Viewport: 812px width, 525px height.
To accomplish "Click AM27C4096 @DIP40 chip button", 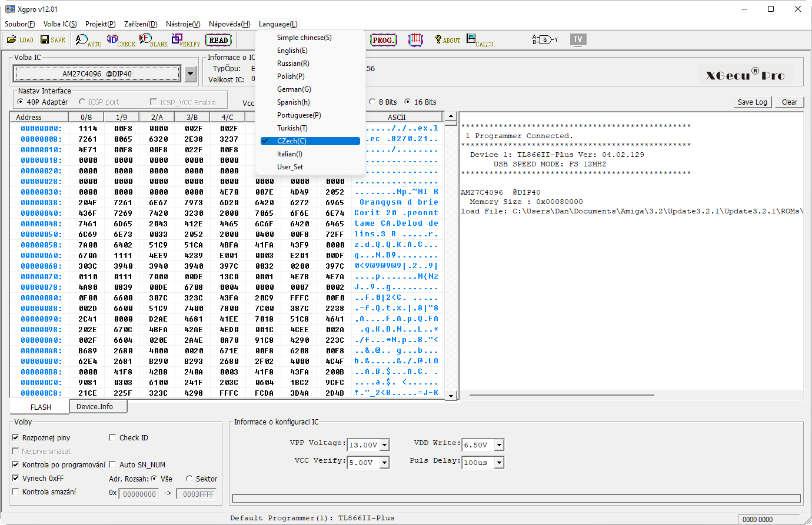I will [98, 74].
